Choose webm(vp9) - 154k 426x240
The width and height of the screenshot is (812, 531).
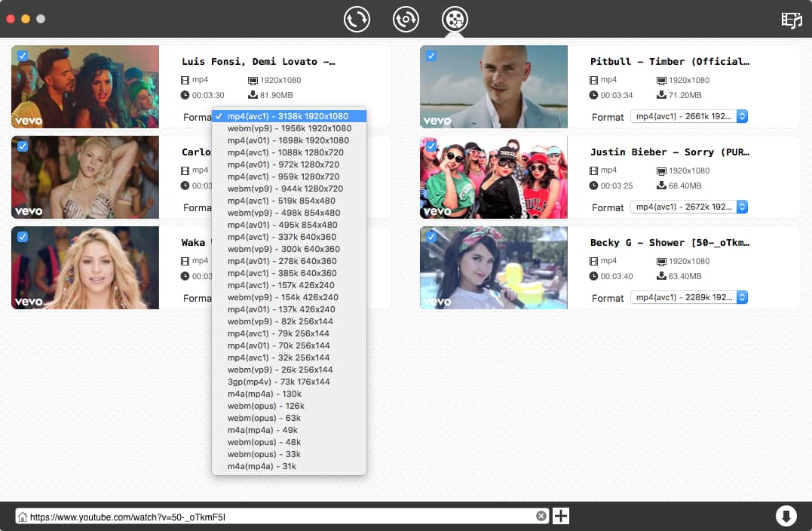289,297
